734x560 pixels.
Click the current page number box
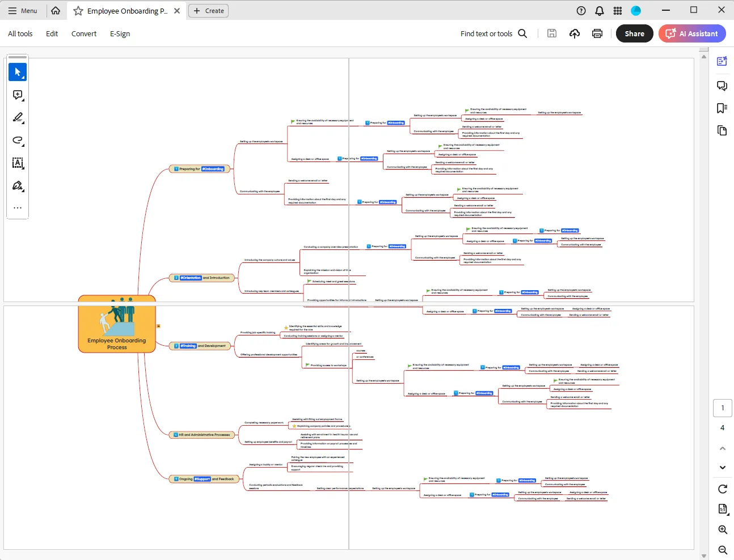722,408
